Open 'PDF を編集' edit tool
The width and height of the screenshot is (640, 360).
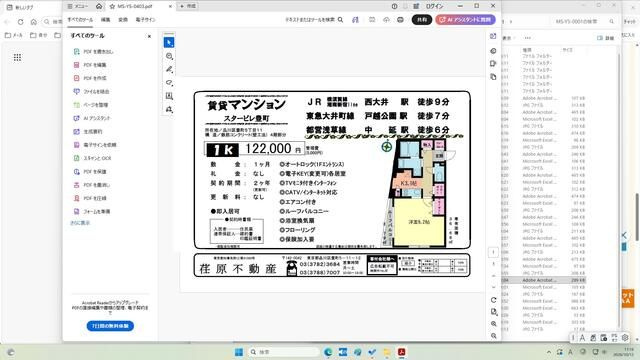point(90,65)
